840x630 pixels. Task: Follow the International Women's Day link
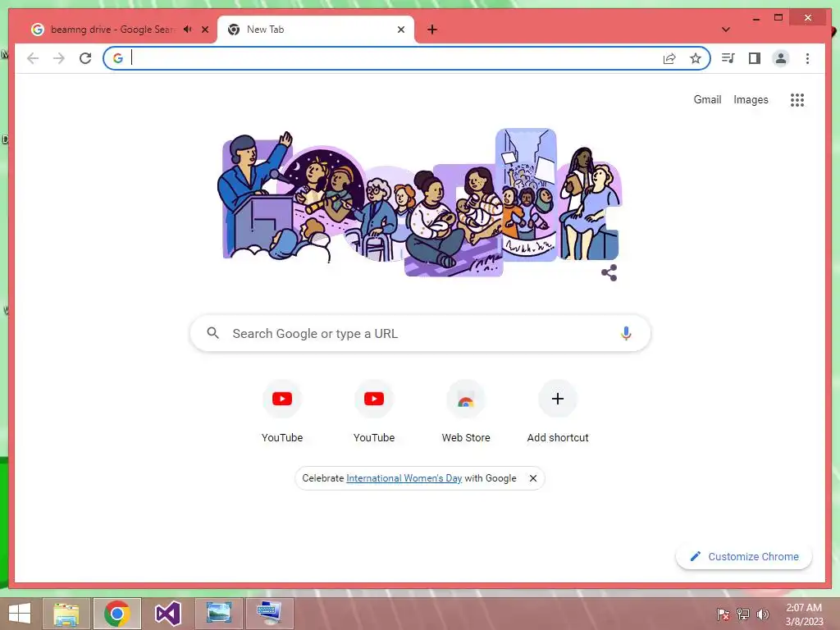[404, 478]
